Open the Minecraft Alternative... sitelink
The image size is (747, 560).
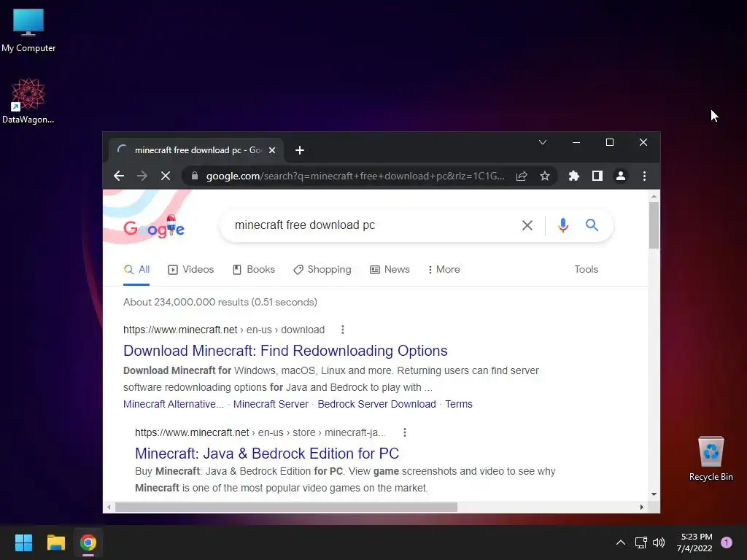click(174, 404)
